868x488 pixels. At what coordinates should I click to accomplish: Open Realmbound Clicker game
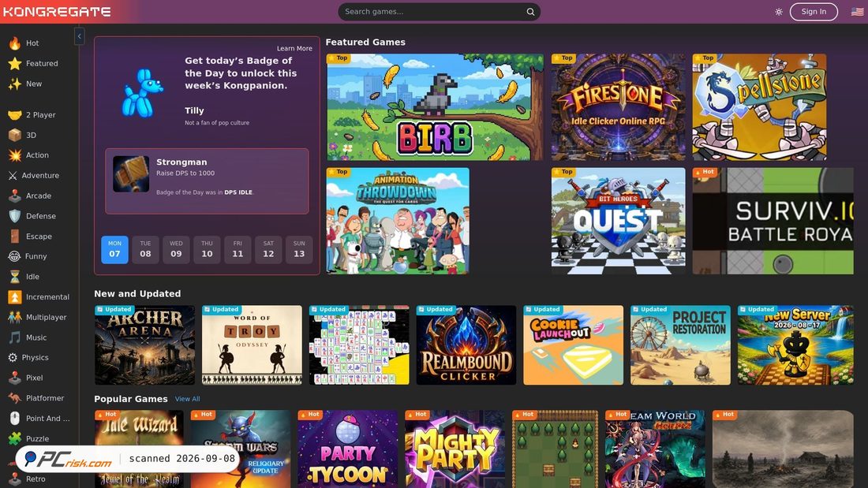tap(466, 345)
